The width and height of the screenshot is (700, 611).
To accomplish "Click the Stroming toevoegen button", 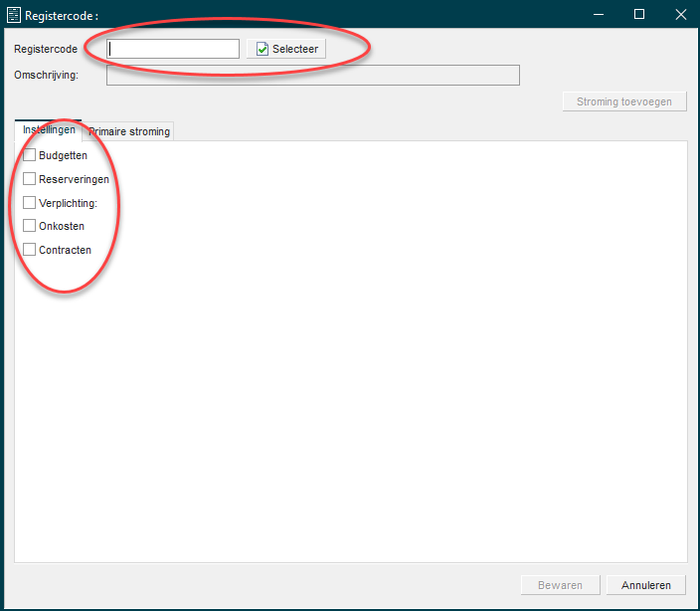I will tap(624, 102).
